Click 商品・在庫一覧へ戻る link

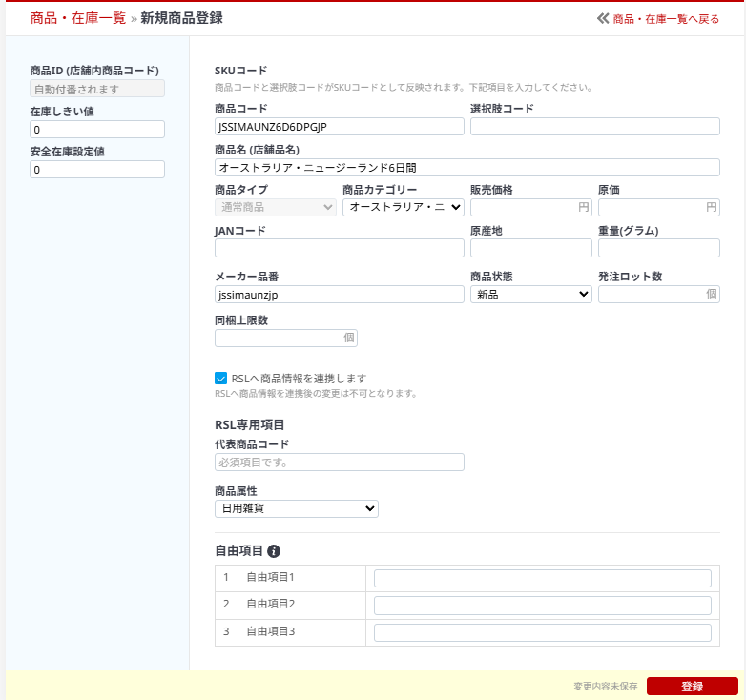[666, 18]
